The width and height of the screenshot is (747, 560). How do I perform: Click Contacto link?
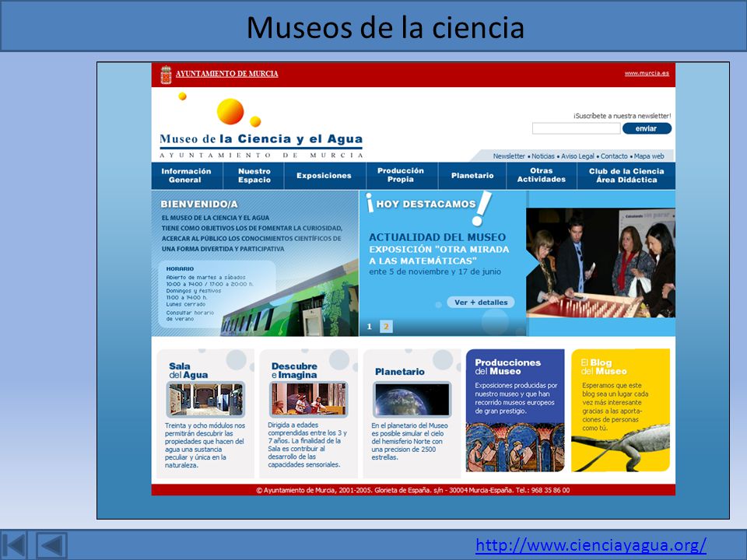pos(614,156)
